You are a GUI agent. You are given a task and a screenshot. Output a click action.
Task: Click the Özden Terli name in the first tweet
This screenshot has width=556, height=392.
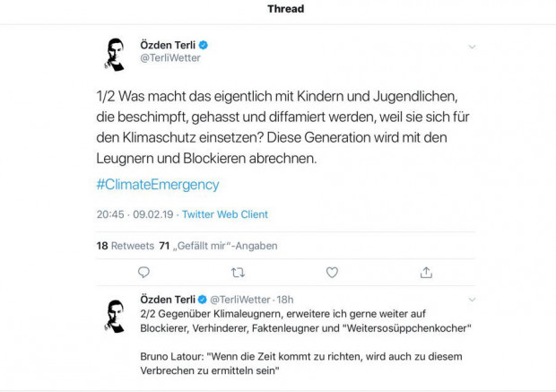point(168,45)
